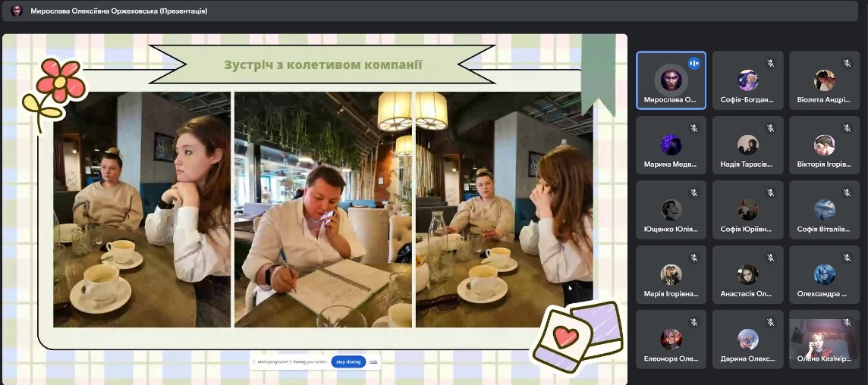Select Дарина Олександрівна's participant avatar
Viewport: 868px width, 385px height.
click(x=747, y=339)
